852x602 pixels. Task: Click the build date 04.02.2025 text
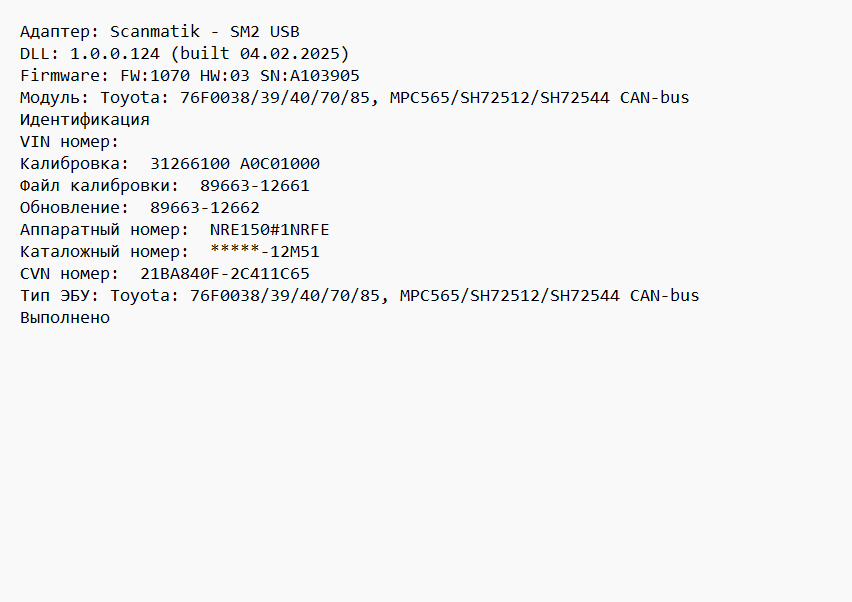[290, 54]
